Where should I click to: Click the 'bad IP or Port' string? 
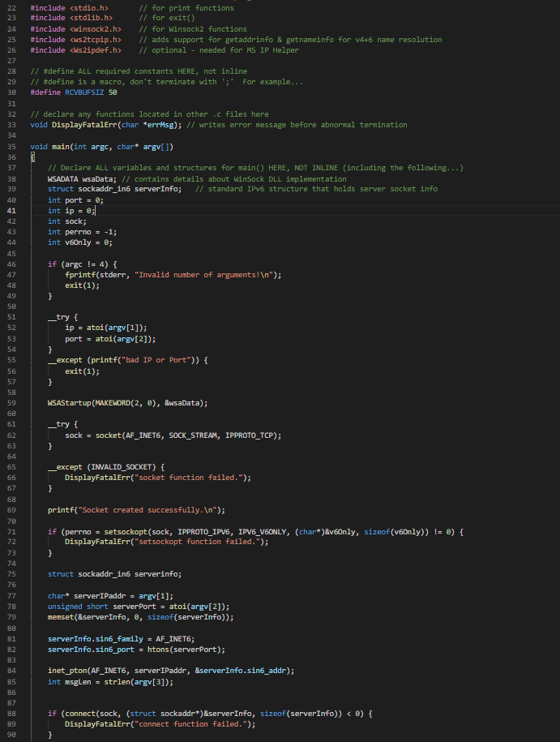156,360
